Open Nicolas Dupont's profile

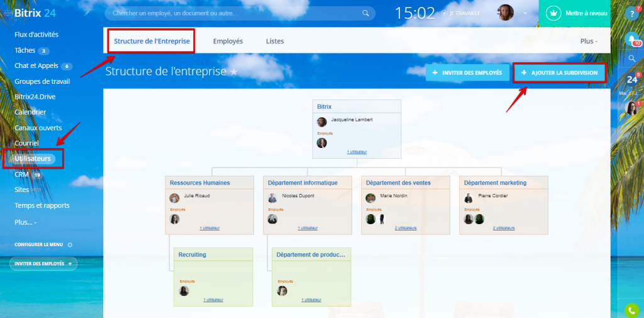[298, 196]
